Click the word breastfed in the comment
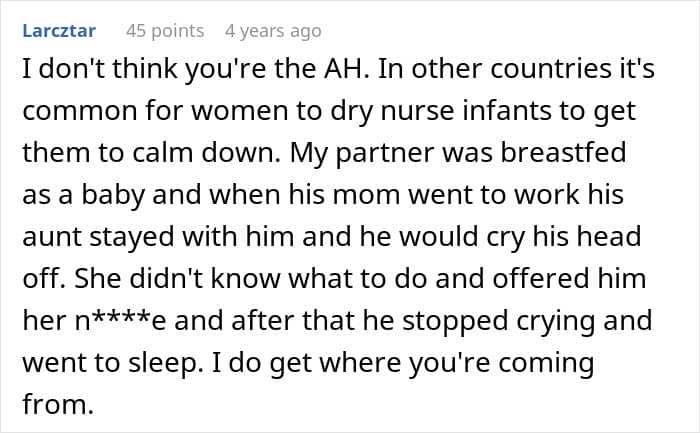Viewport: 700px width, 433px height. [563, 153]
